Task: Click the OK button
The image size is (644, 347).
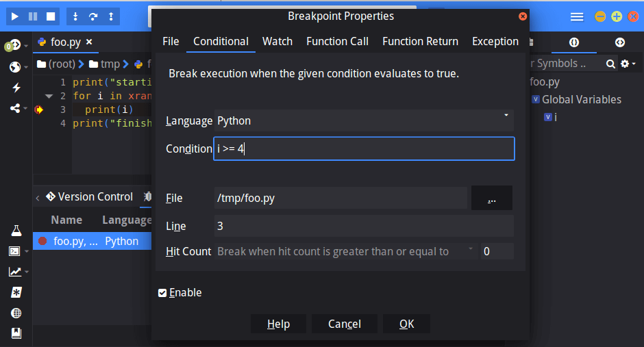Action: tap(406, 324)
